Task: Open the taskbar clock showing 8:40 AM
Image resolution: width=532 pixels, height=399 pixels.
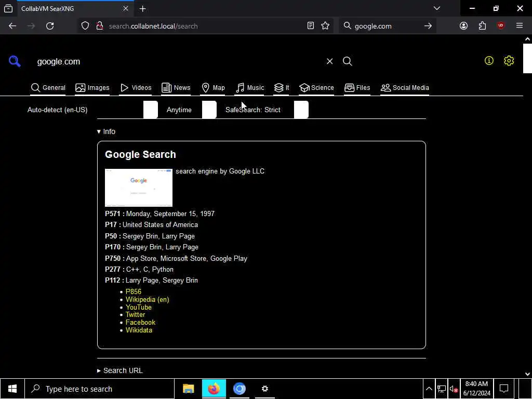Action: [477, 389]
